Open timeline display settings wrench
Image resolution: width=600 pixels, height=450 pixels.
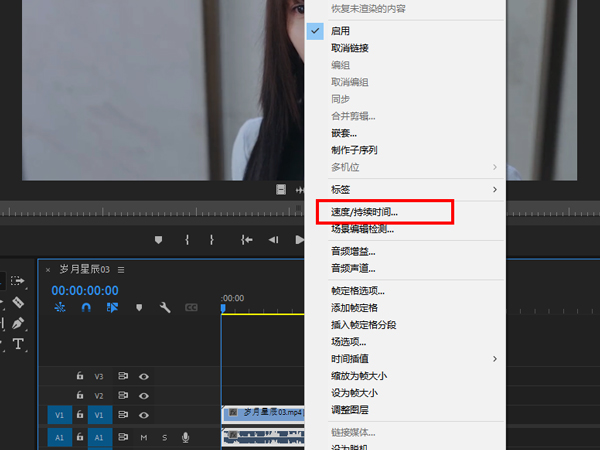point(165,308)
